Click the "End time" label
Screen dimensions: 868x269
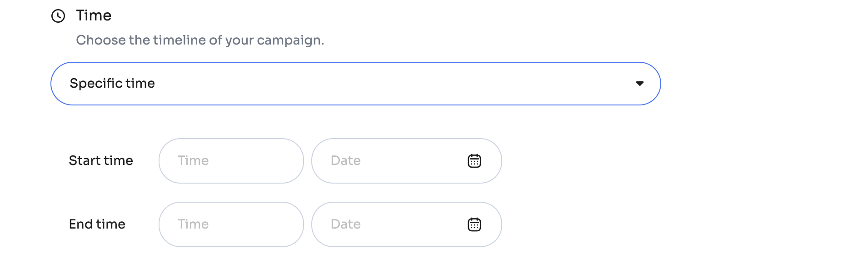97,224
